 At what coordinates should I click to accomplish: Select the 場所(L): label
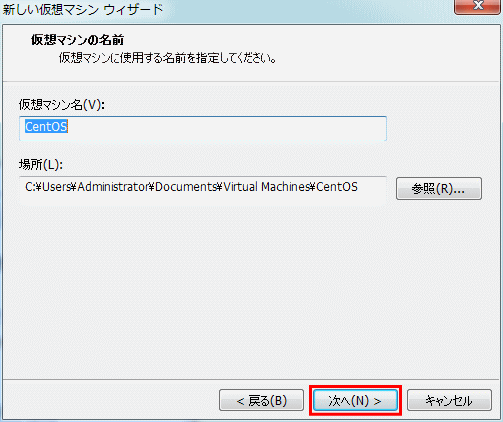point(41,164)
